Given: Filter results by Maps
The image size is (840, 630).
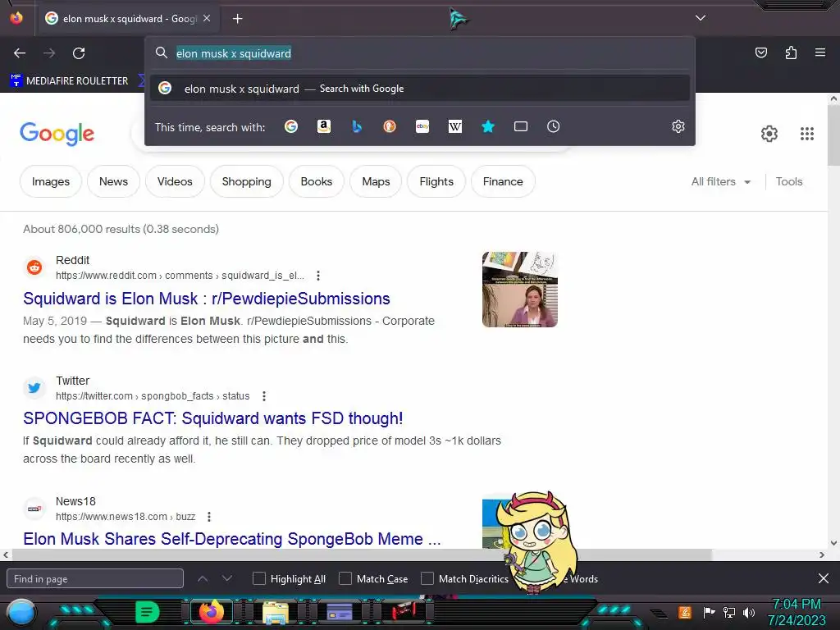Looking at the screenshot, I should click(x=376, y=181).
